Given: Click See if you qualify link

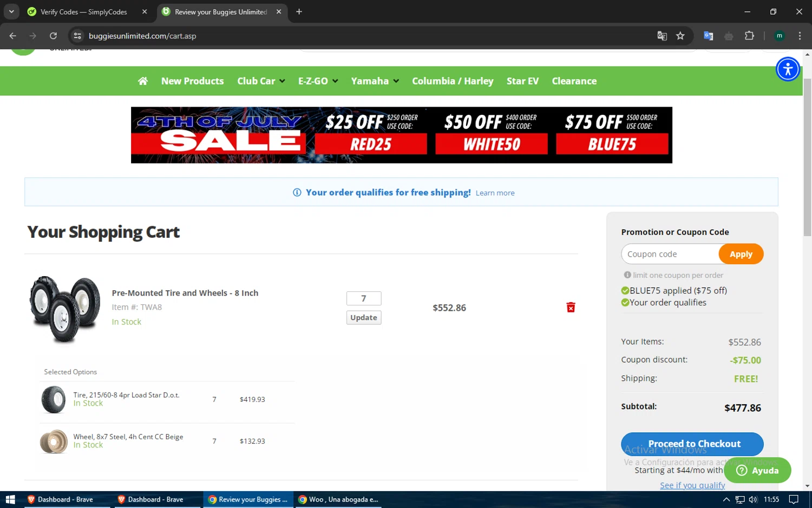Looking at the screenshot, I should point(692,485).
